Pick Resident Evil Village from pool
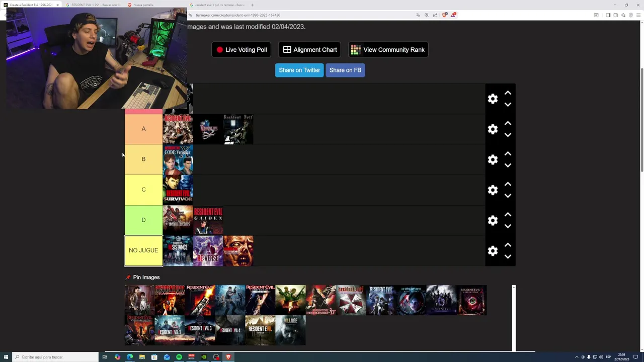 point(290,330)
